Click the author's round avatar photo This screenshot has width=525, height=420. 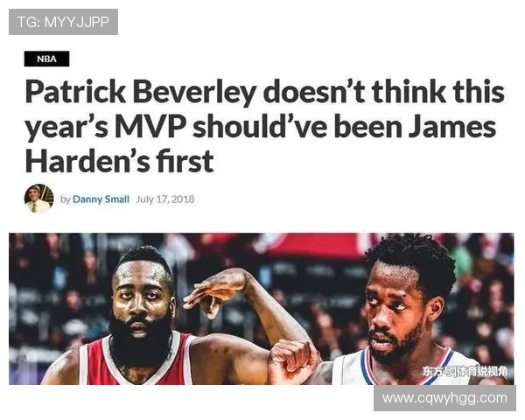click(38, 199)
